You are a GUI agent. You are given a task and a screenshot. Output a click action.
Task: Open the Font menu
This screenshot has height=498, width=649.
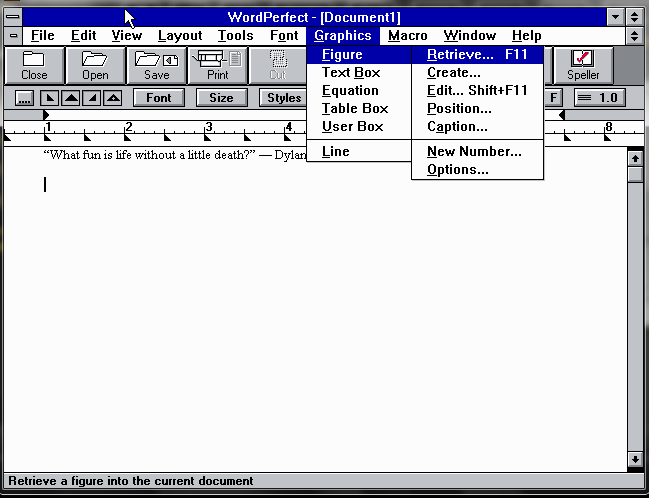coord(284,36)
